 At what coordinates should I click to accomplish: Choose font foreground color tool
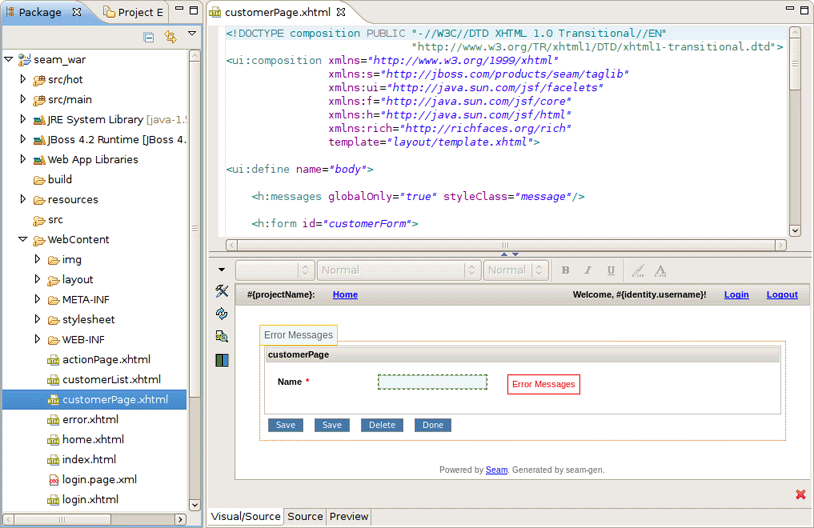tap(660, 270)
